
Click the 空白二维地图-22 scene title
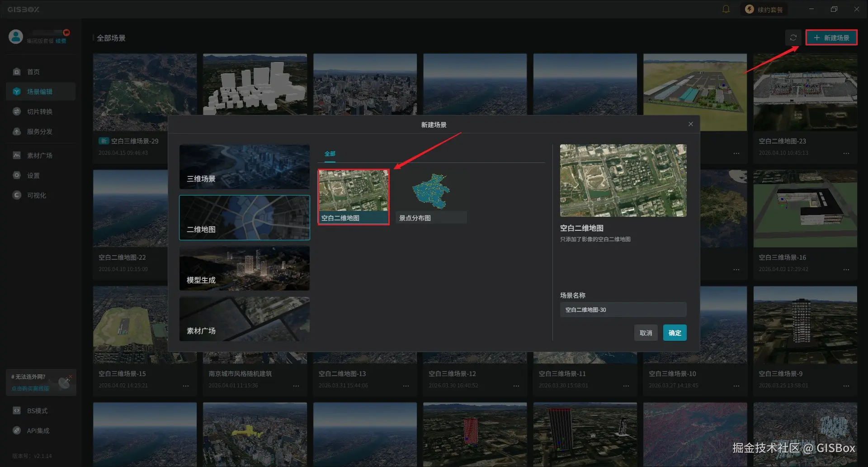122,257
